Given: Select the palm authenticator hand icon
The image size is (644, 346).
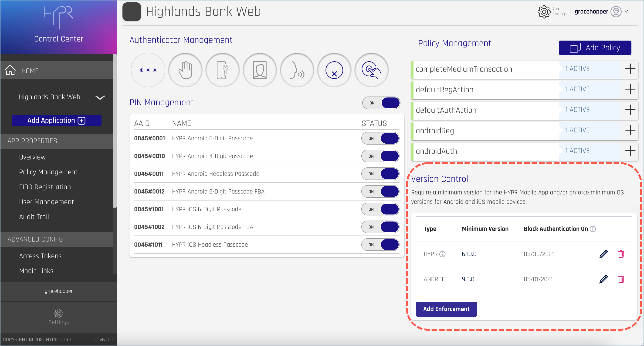Looking at the screenshot, I should click(185, 70).
